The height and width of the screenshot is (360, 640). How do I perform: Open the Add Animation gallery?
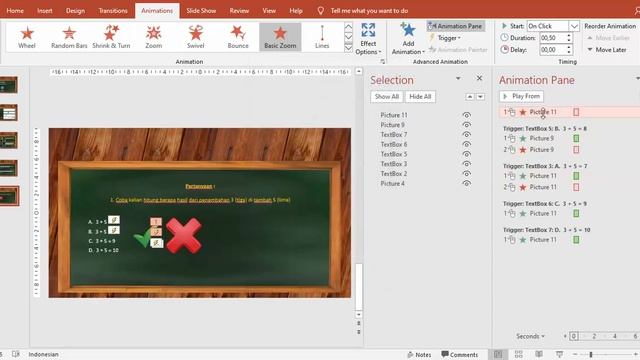point(408,38)
